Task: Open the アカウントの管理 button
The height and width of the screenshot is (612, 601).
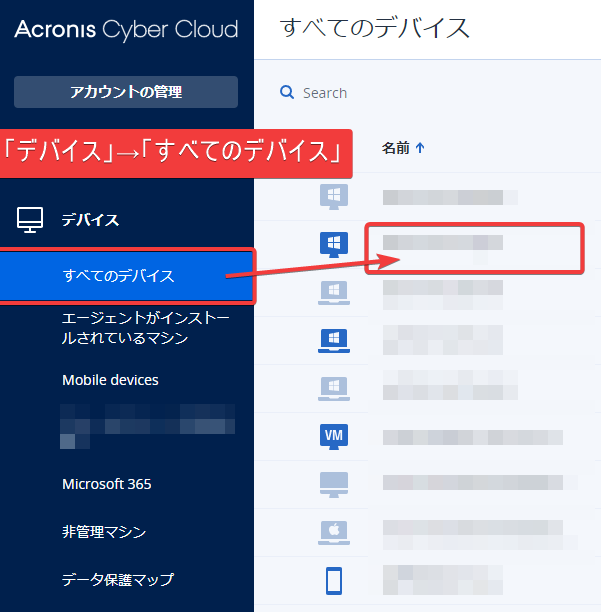Action: (126, 92)
